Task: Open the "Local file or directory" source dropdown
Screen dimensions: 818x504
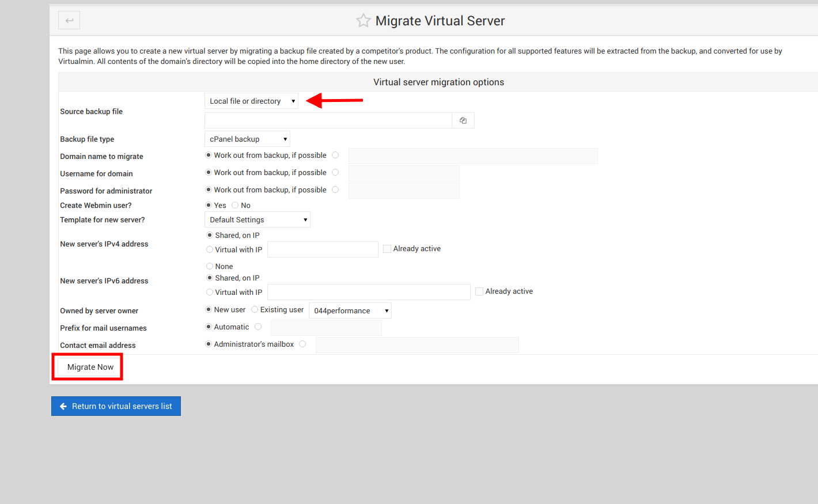Action: pos(251,100)
